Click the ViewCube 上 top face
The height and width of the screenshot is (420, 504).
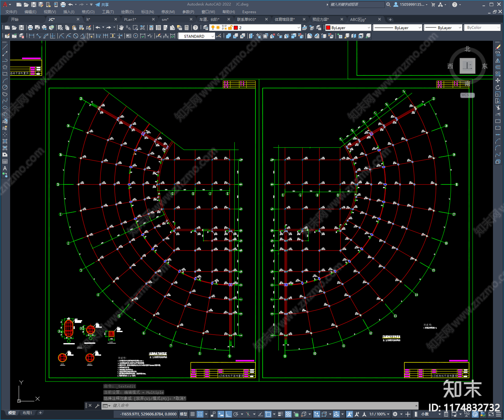[x=467, y=66]
